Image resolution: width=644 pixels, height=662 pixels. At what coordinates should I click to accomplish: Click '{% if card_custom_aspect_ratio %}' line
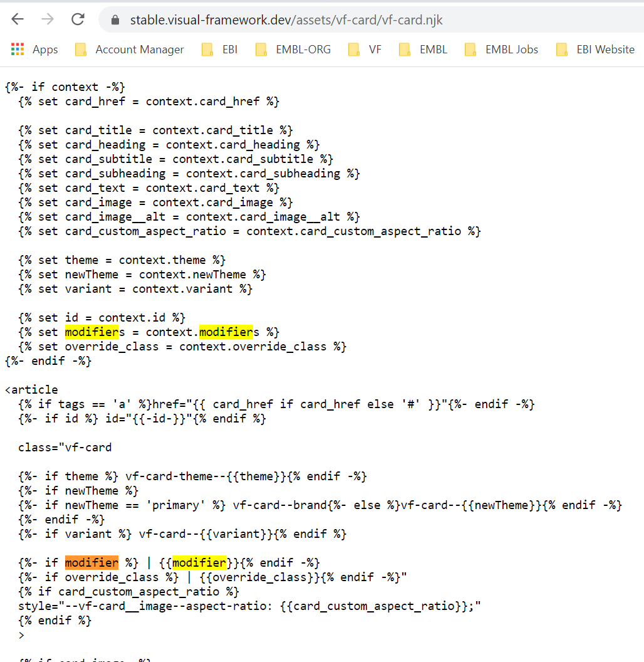pos(128,592)
